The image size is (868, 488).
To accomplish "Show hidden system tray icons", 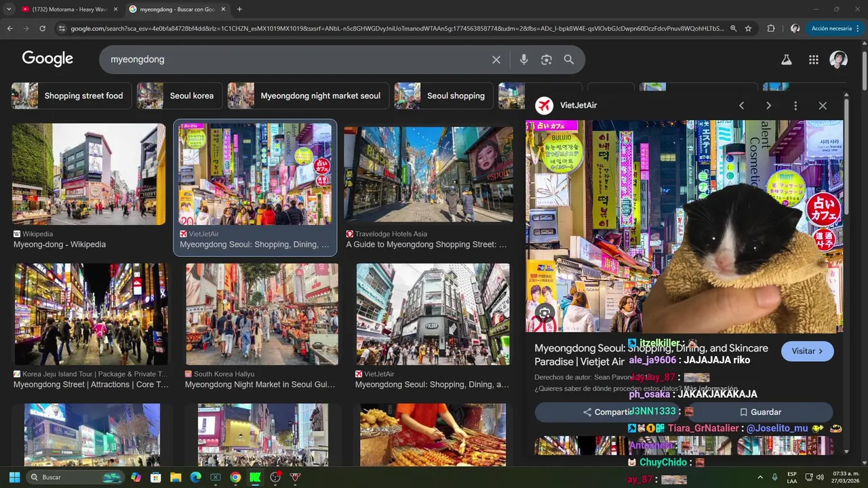I will [x=760, y=477].
